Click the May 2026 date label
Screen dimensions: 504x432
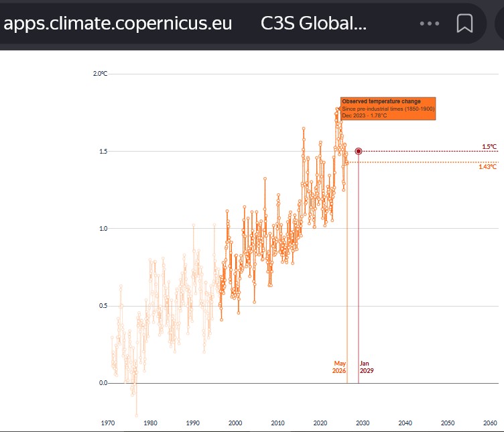(339, 367)
